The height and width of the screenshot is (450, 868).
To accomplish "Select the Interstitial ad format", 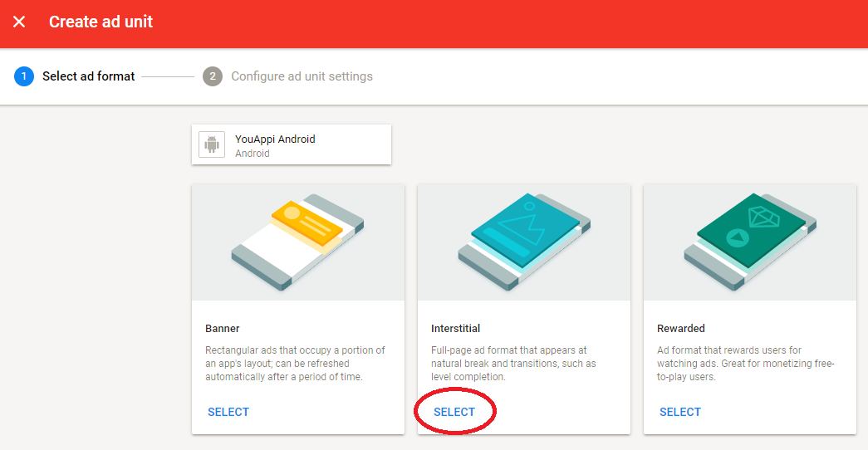I will [x=454, y=412].
